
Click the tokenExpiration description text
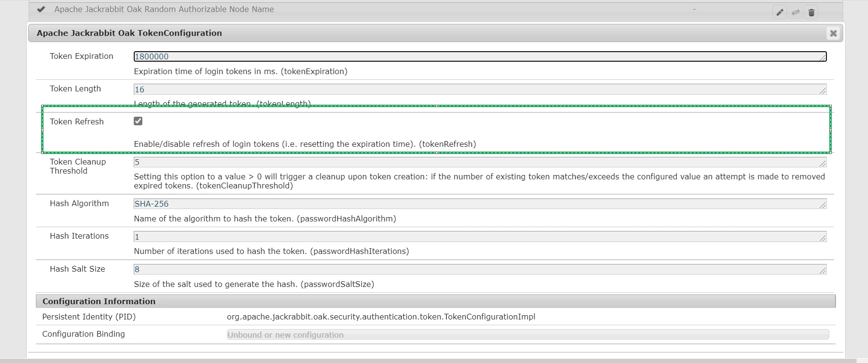[240, 71]
